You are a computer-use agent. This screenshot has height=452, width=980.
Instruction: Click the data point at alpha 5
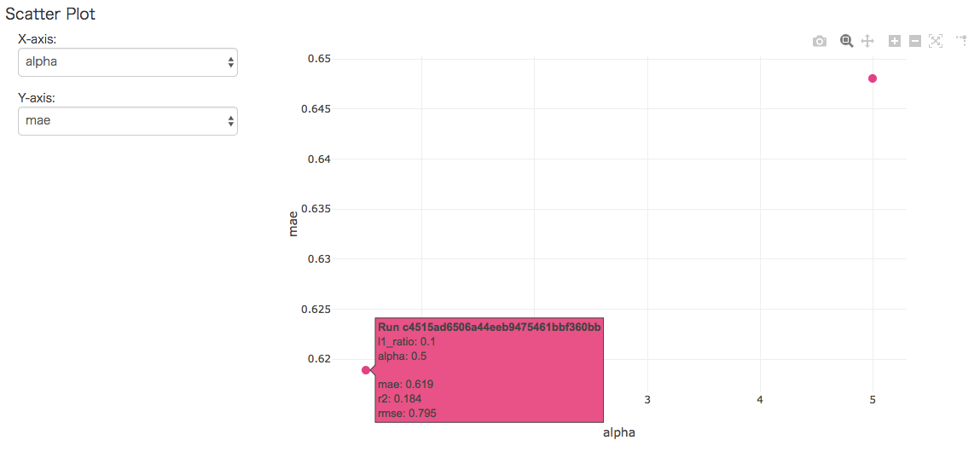click(x=873, y=78)
